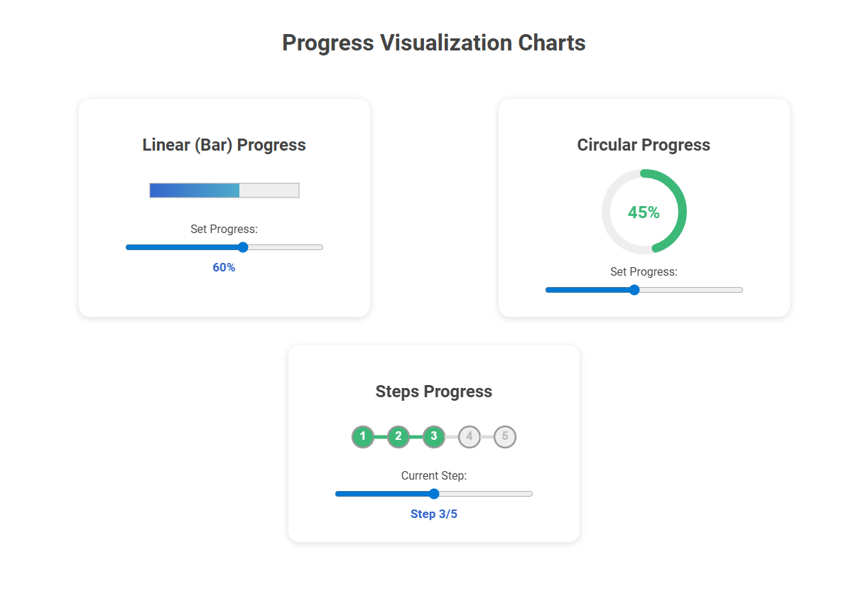The height and width of the screenshot is (599, 868).
Task: Click the Circular Progress heading
Action: (644, 144)
